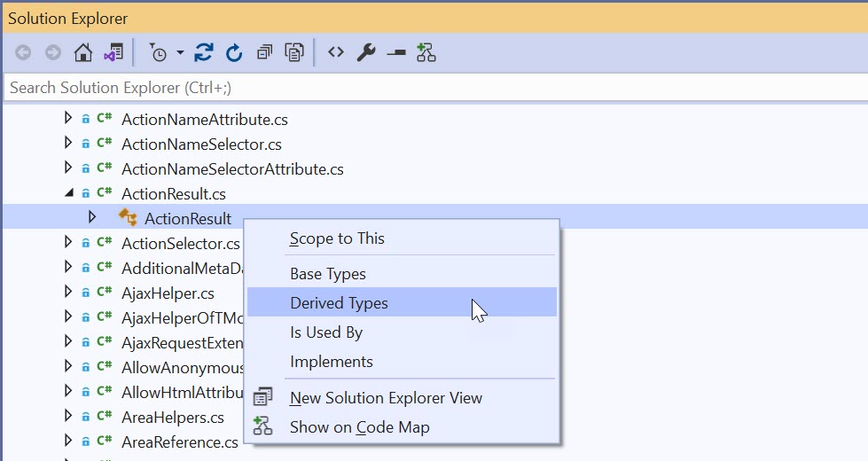Image resolution: width=868 pixels, height=461 pixels.
Task: Expand ActionNameSelector.cs node
Action: coord(68,142)
